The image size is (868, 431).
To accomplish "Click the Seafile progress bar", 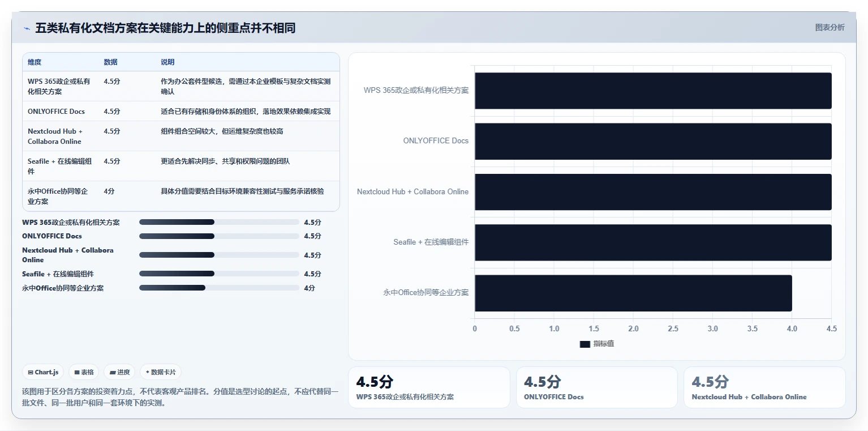I will pos(219,274).
